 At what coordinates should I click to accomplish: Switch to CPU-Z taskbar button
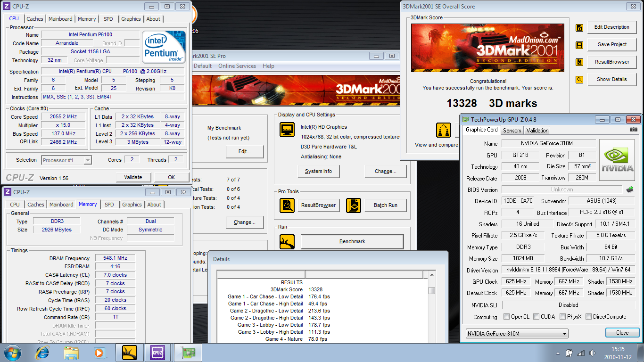pos(157,353)
